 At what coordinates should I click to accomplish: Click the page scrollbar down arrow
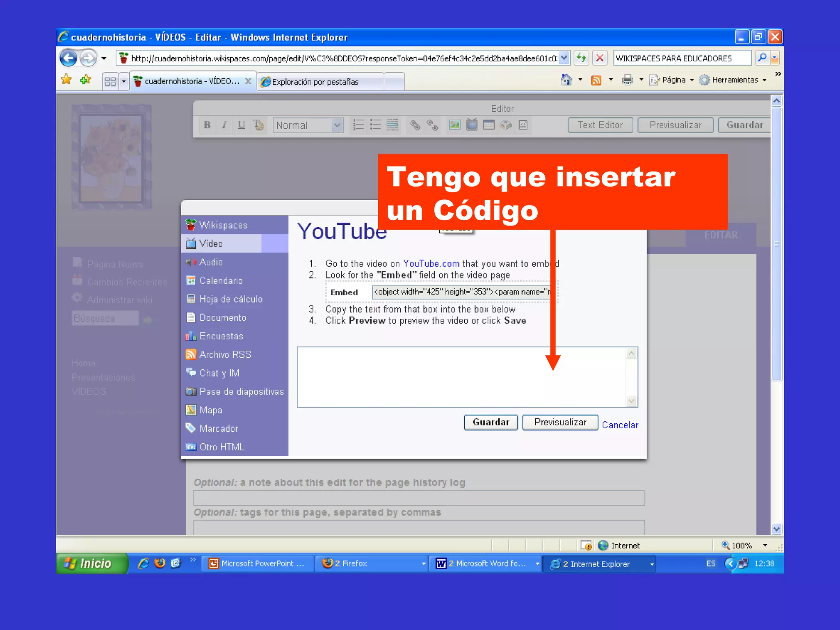(x=776, y=529)
